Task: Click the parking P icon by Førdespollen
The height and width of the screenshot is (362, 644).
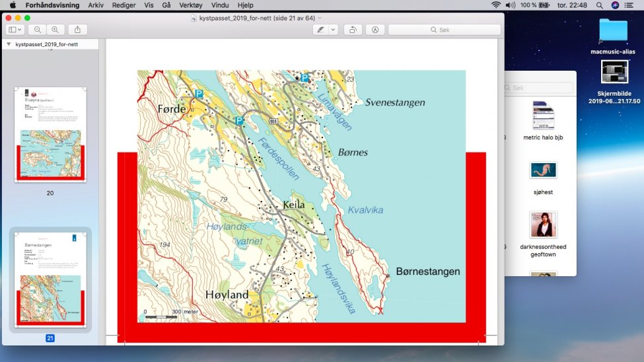Action: point(239,120)
